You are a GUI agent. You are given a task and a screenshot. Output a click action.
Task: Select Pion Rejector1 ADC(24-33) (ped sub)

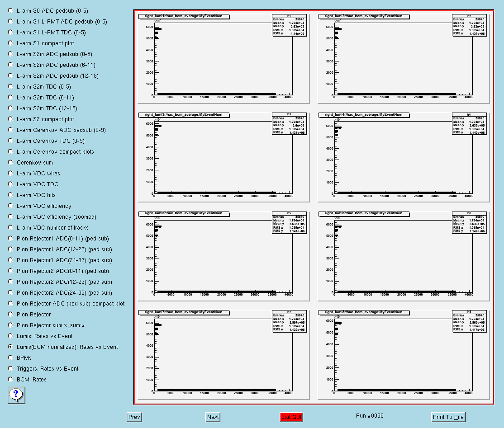click(10, 260)
